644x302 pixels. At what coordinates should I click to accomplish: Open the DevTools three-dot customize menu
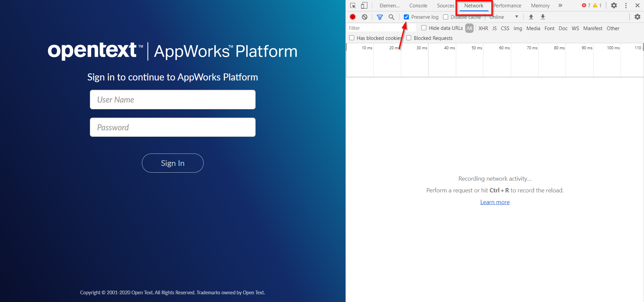626,6
